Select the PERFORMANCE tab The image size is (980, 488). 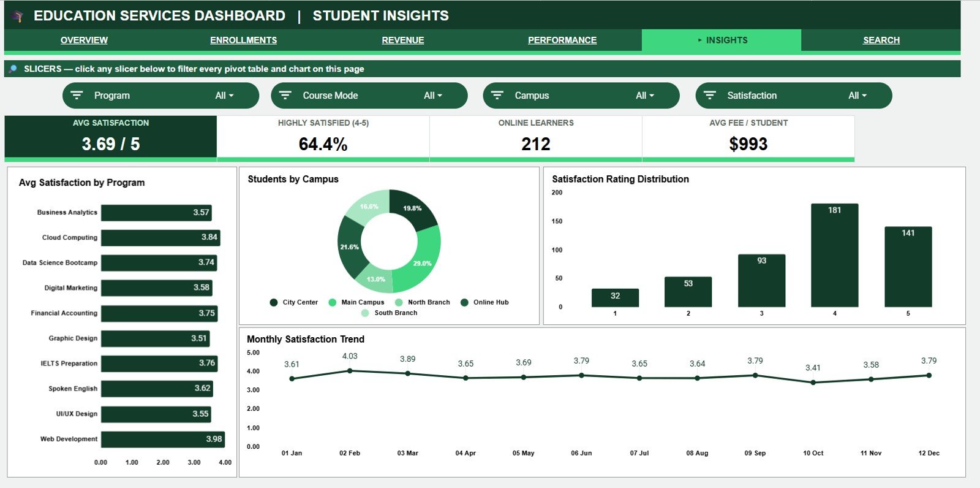coord(562,40)
